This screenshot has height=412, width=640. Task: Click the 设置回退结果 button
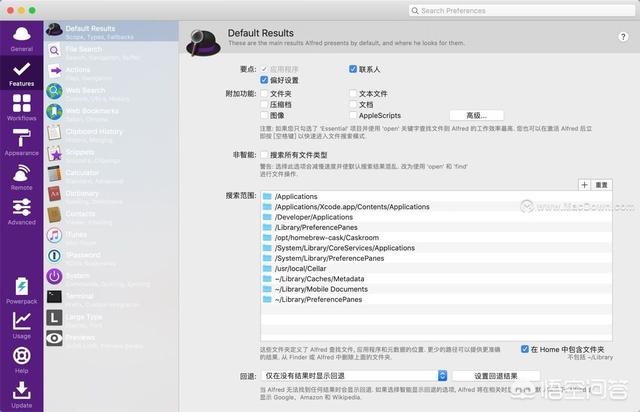pyautogui.click(x=494, y=375)
